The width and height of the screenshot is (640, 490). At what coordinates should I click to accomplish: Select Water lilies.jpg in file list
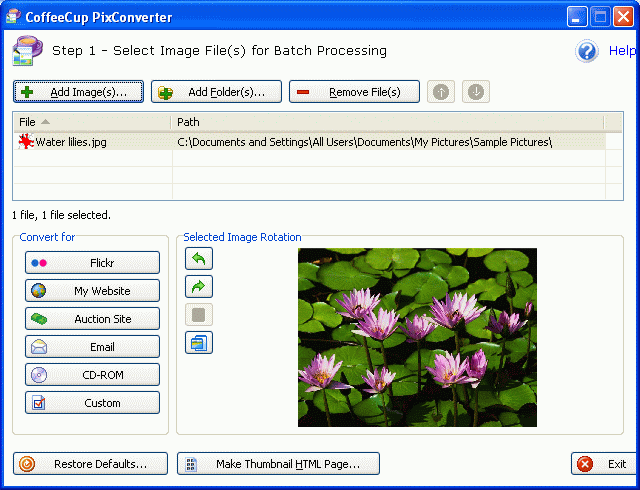(70, 142)
